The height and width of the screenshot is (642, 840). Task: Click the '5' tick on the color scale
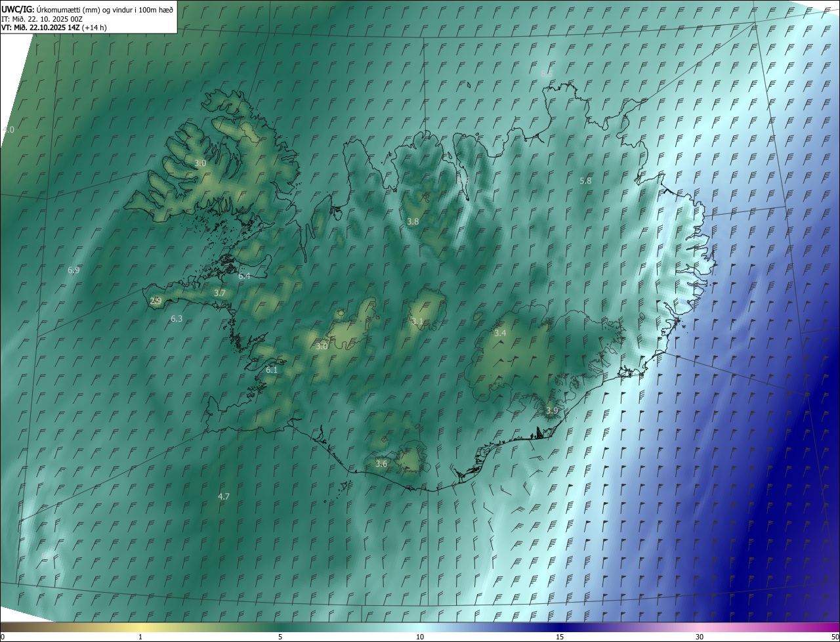pyautogui.click(x=280, y=637)
